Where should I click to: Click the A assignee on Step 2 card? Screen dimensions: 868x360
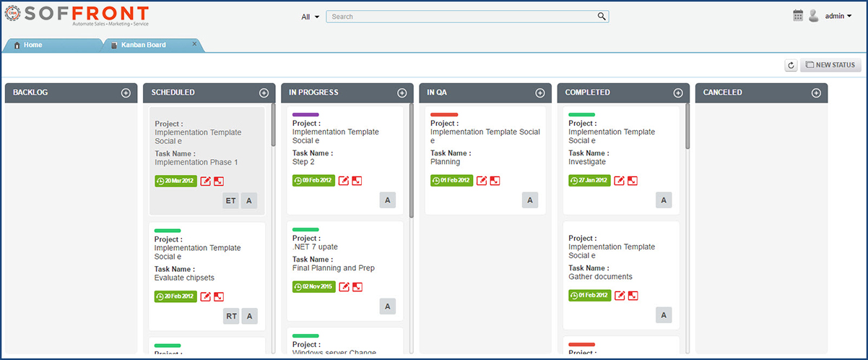pyautogui.click(x=387, y=200)
